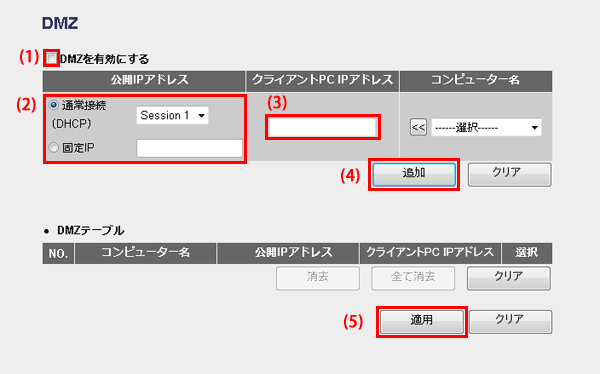Image resolution: width=600 pixels, height=374 pixels.
Task: Click the dropdown arrow beside Session 1
Action: (x=201, y=116)
